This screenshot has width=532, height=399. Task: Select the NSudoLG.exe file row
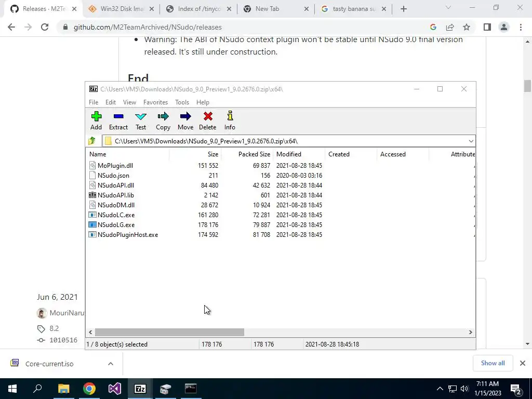pyautogui.click(x=280, y=224)
